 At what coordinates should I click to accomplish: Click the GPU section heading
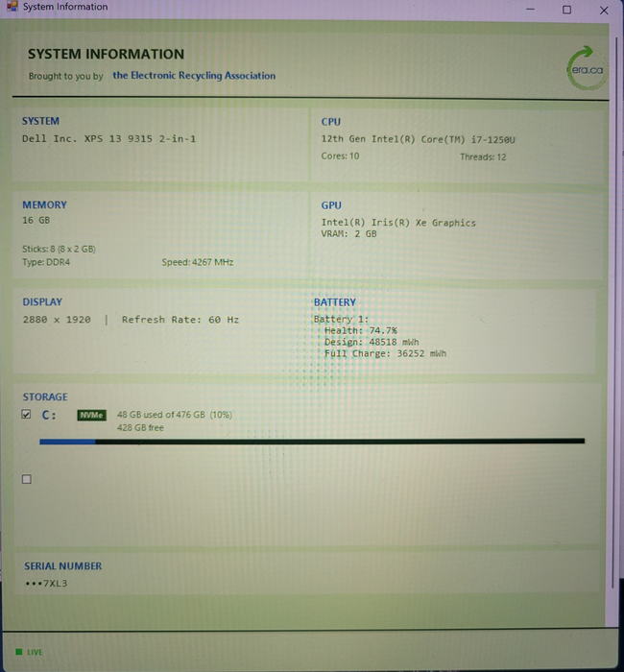click(x=331, y=205)
